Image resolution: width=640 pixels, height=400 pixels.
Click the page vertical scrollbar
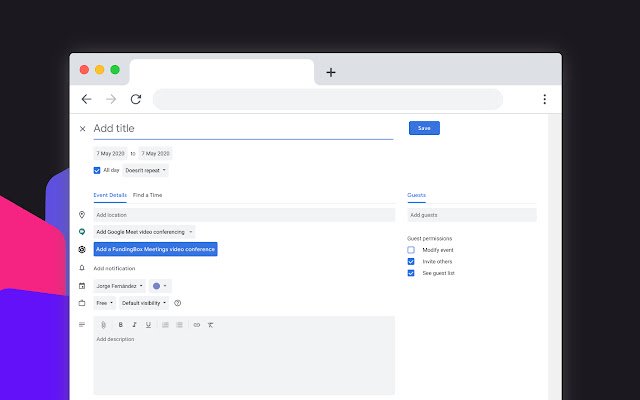(554, 257)
